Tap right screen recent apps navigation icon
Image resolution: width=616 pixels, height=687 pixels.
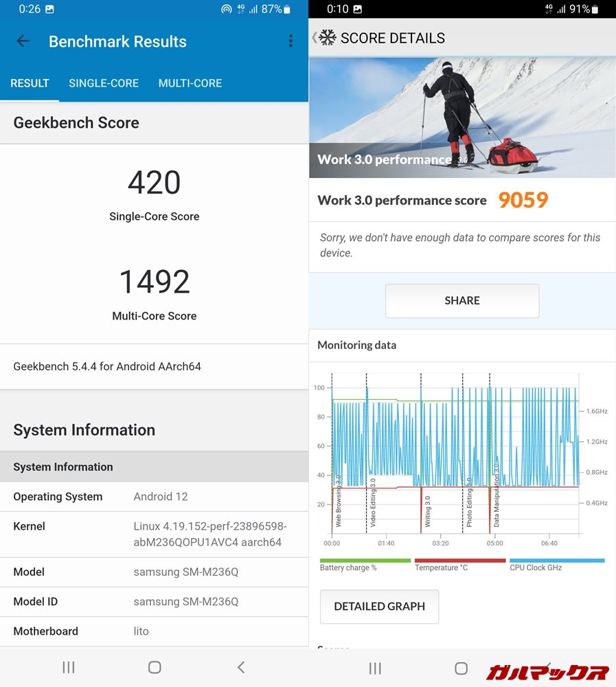375,668
